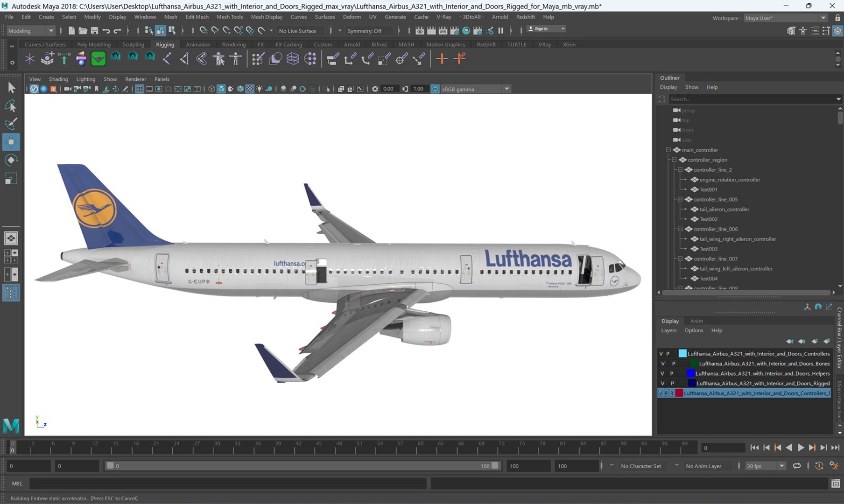
Task: Click the orange plus Set Key icon
Action: [x=442, y=59]
